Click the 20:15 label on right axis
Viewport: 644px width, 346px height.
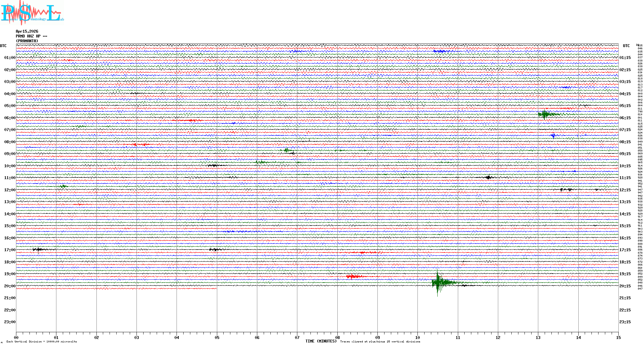pyautogui.click(x=625, y=286)
